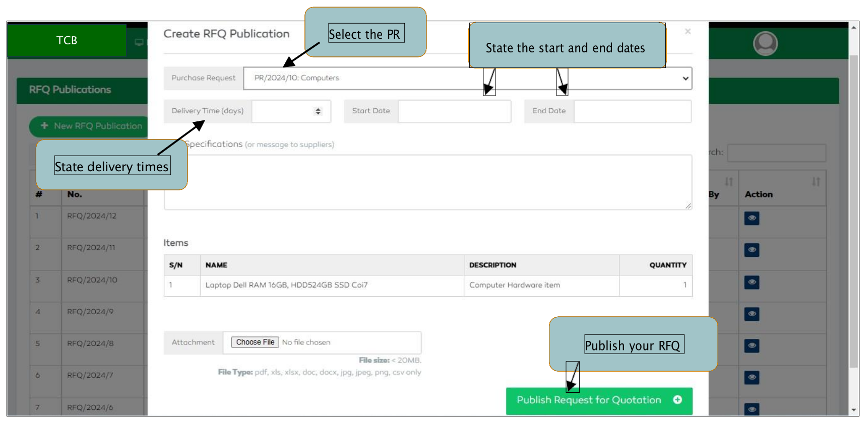Click the plus icon on Publish button
Viewport: 868px width, 422px height.
point(677,399)
